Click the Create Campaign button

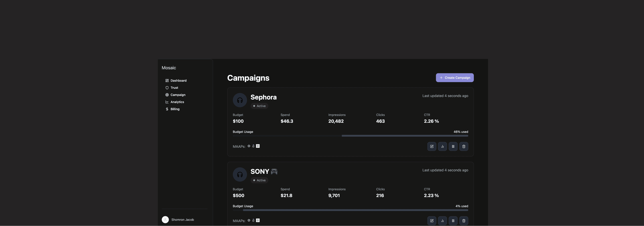455,78
